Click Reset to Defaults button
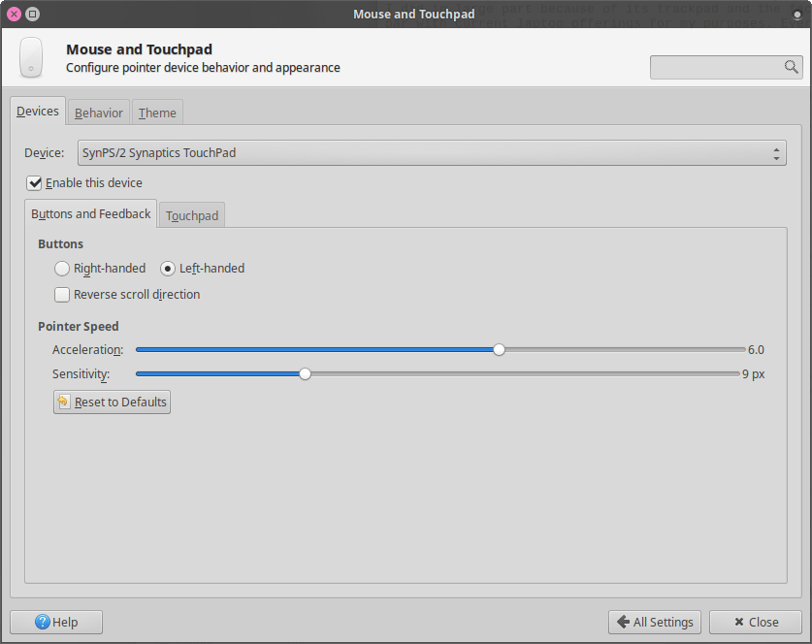The width and height of the screenshot is (812, 644). [x=112, y=402]
